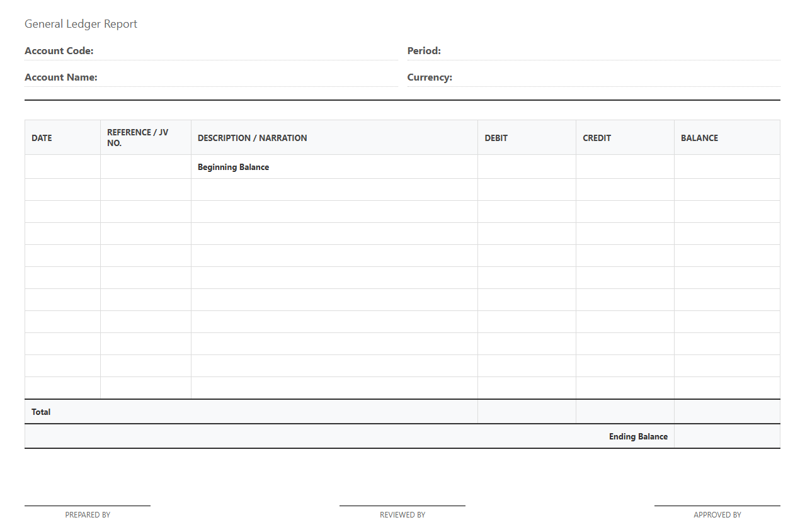Click the Beginning Balance cell
The width and height of the screenshot is (805, 532).
point(334,167)
